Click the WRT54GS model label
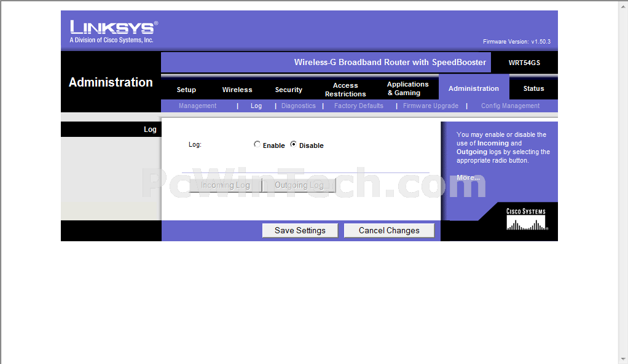The image size is (628, 364). point(524,63)
